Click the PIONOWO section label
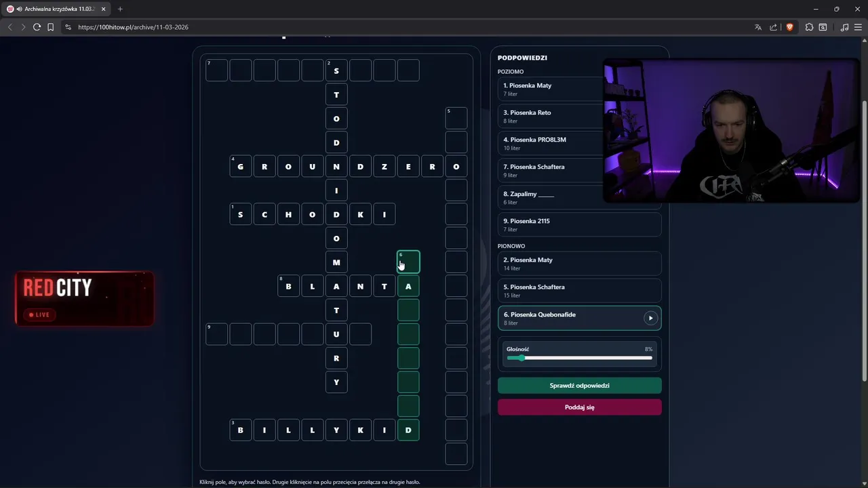The height and width of the screenshot is (488, 868). 511,246
